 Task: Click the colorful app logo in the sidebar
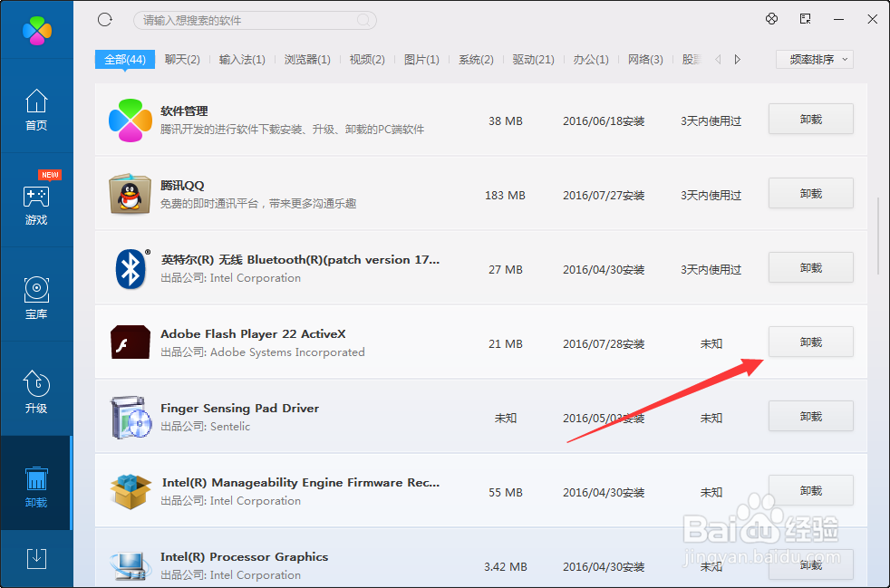[x=37, y=31]
